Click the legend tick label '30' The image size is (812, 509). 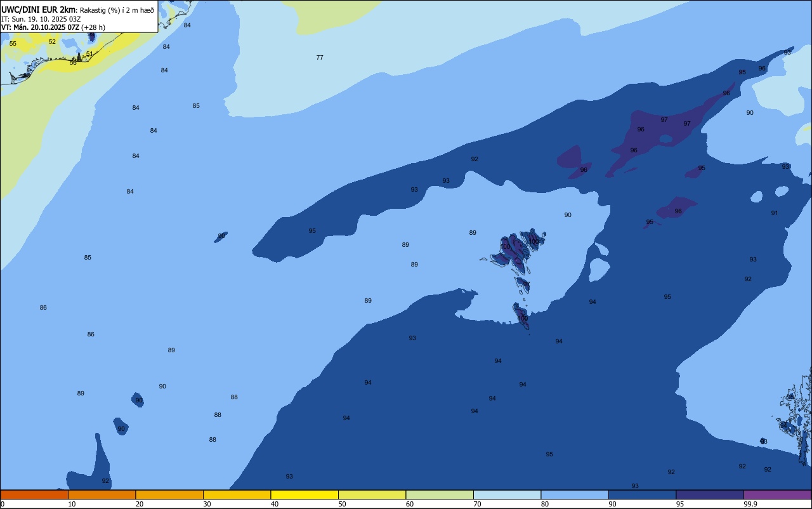(x=207, y=504)
